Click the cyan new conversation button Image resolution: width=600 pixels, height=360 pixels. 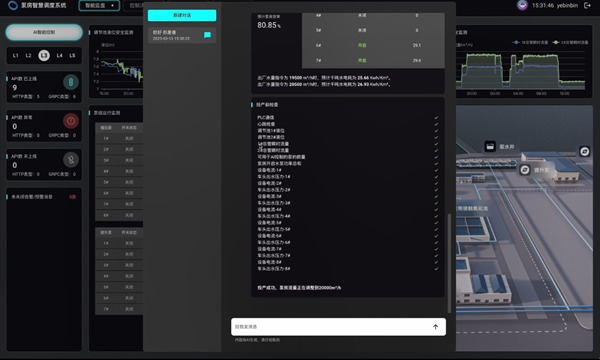(182, 15)
